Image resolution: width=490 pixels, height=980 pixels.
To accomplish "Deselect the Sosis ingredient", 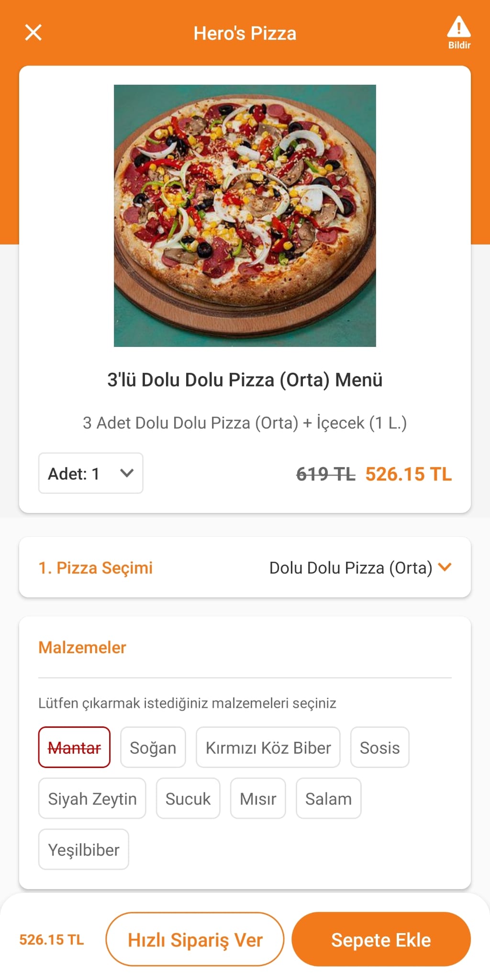I will click(380, 747).
